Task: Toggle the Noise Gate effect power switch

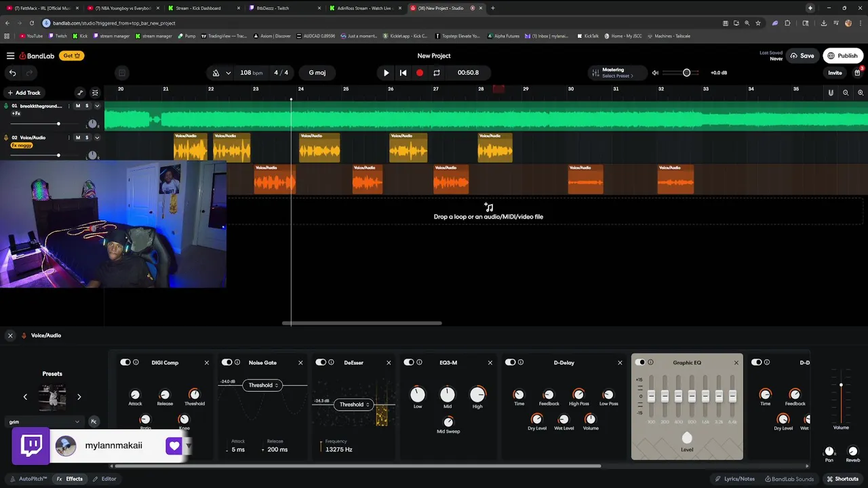Action: 226,363
